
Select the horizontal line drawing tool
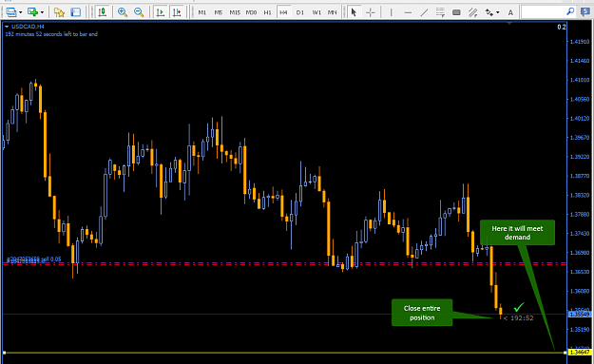pos(408,12)
